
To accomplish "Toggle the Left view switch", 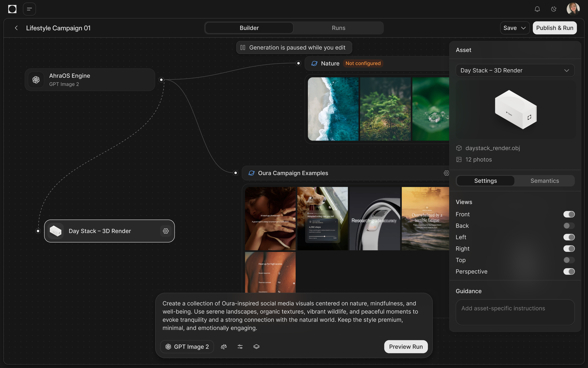I will (569, 237).
